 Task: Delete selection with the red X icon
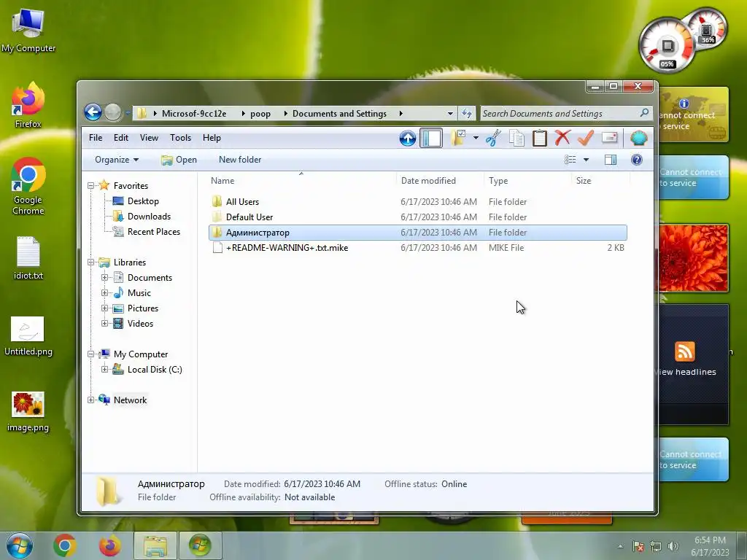point(562,138)
